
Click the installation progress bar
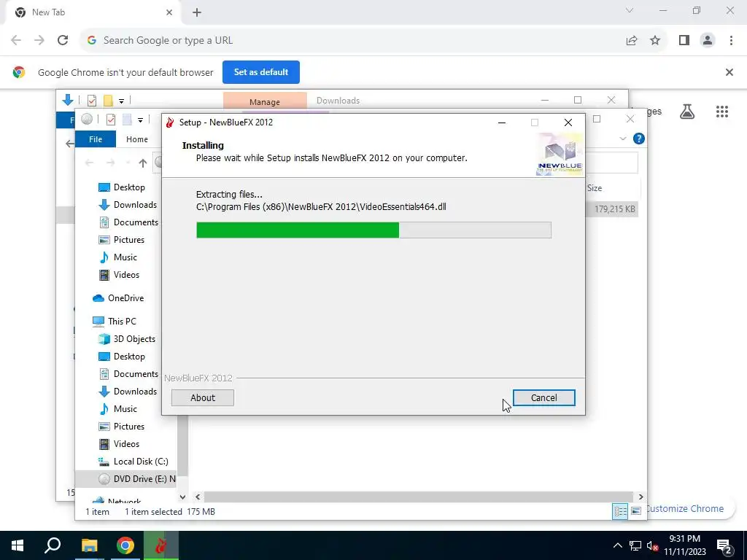tap(373, 230)
